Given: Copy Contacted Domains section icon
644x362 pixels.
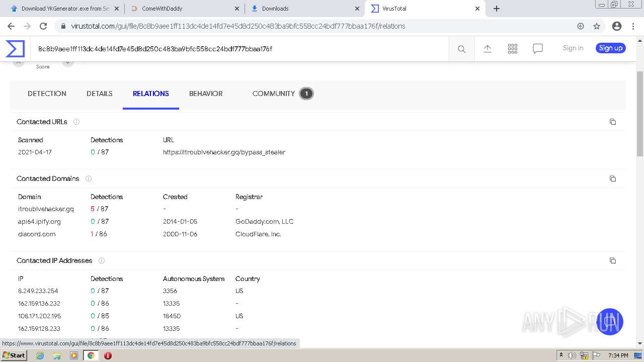Looking at the screenshot, I should pyautogui.click(x=613, y=178).
